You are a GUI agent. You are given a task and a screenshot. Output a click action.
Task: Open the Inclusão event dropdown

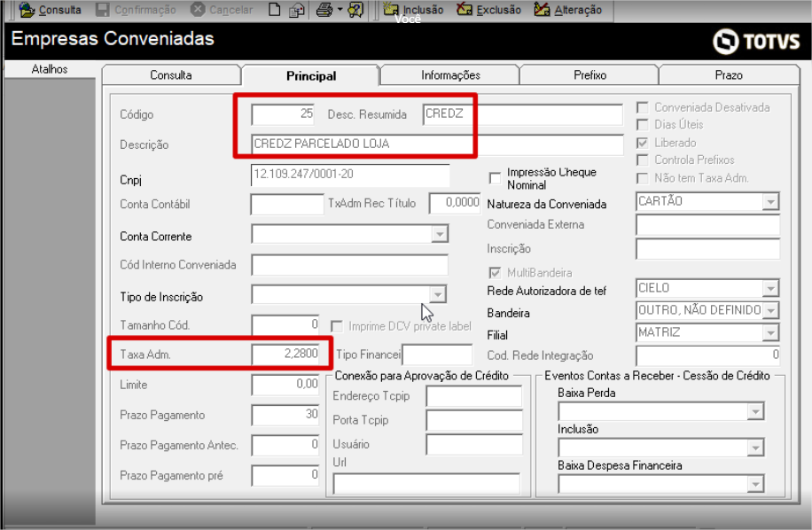[x=755, y=448]
